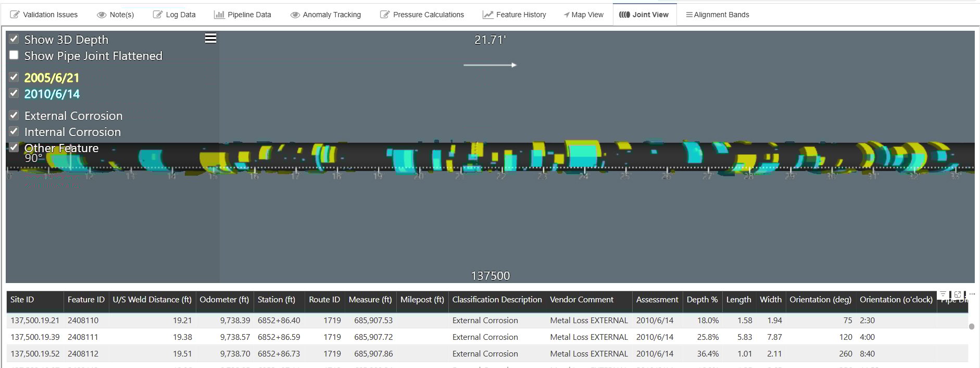
Task: Open the Alignment Bands tab
Action: [717, 15]
